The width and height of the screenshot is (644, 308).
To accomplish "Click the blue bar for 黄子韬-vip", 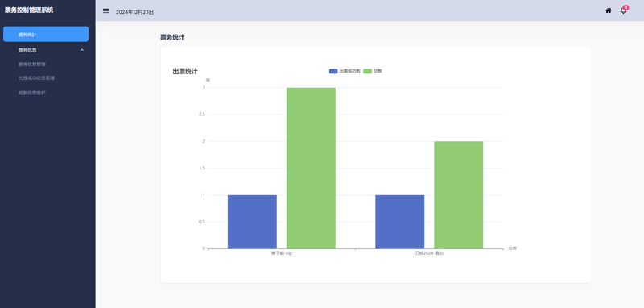I will click(252, 222).
